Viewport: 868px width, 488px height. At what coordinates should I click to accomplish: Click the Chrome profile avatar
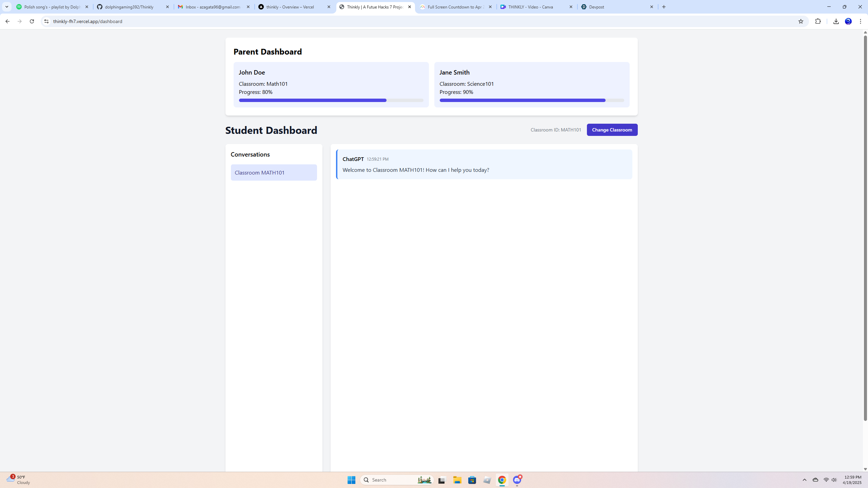(848, 21)
